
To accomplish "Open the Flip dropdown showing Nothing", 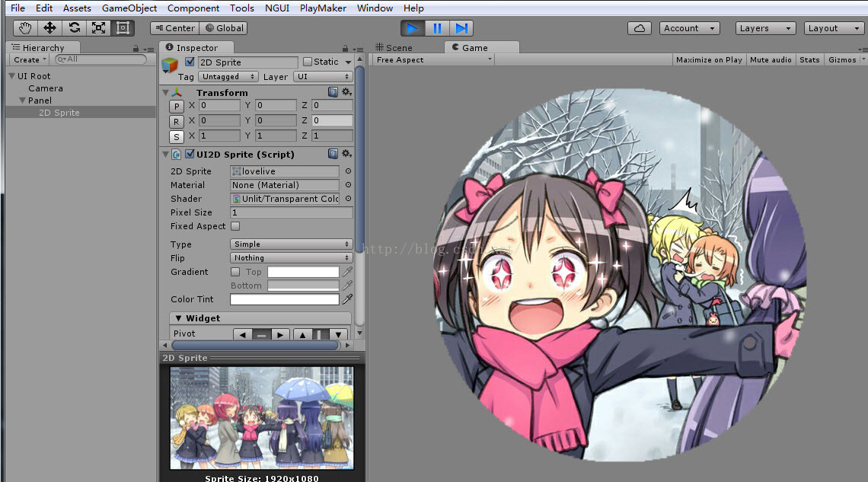I will 291,258.
